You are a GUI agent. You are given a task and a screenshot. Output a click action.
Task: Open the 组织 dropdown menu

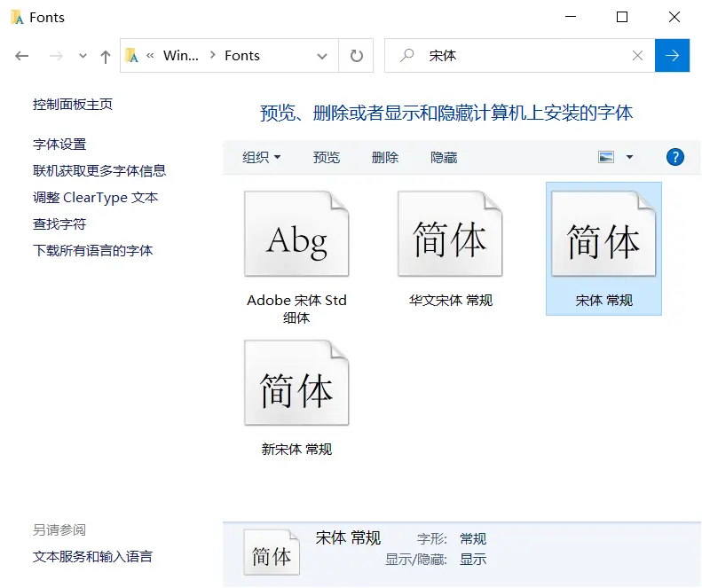tap(262, 157)
